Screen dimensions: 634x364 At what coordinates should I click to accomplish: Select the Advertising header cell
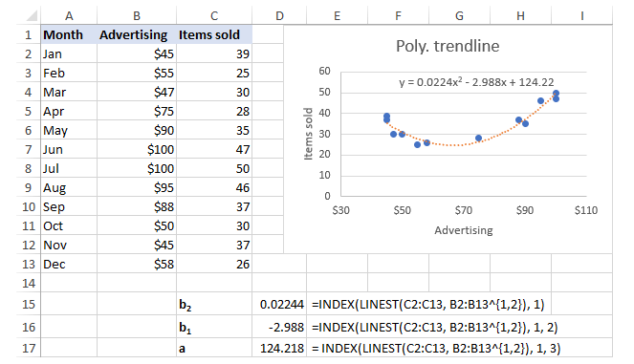[137, 34]
